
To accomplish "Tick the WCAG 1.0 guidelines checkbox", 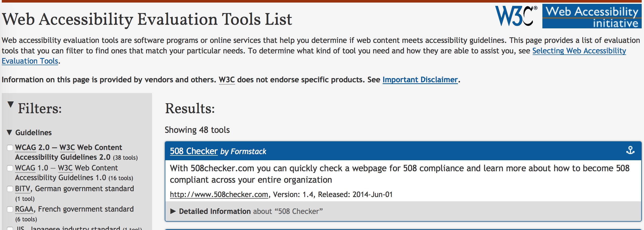I will pos(10,168).
